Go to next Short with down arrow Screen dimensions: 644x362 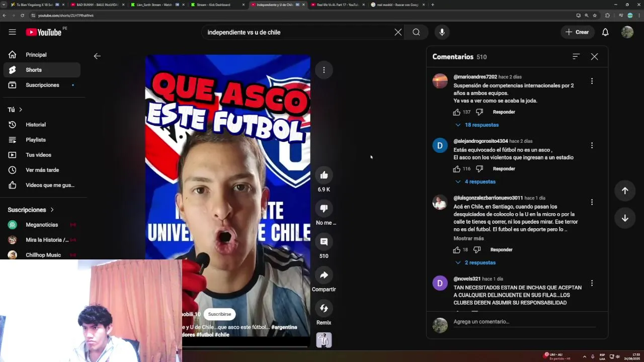625,218
